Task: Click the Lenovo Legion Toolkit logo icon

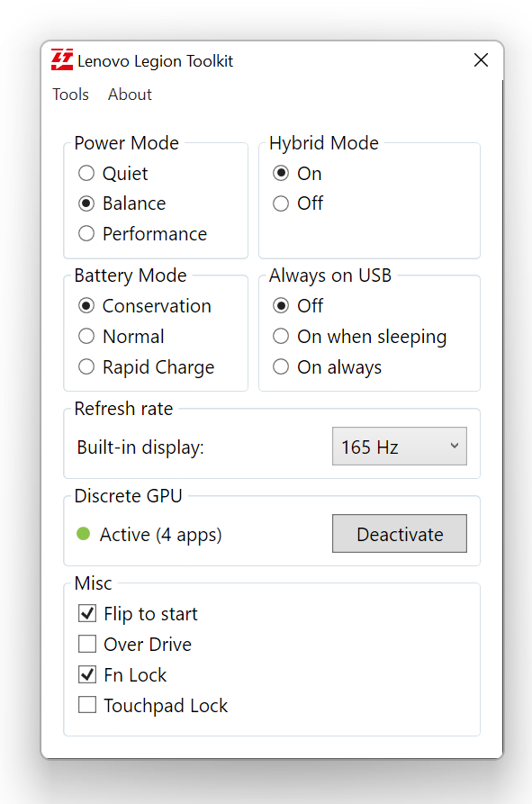Action: (x=62, y=60)
